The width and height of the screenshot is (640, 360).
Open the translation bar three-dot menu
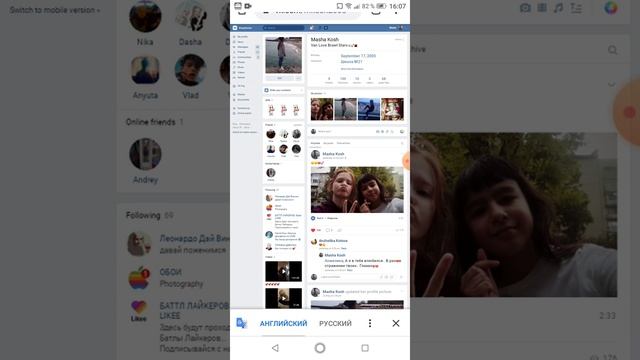370,323
